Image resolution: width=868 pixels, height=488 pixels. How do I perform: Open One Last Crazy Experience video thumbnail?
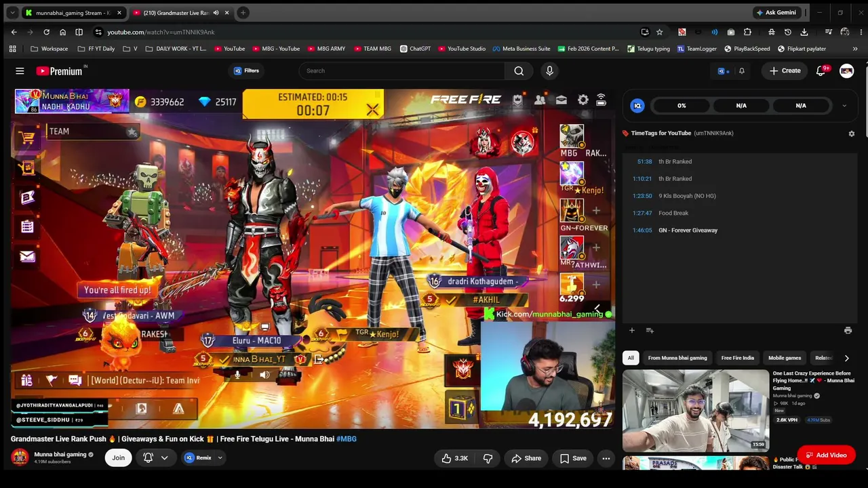(696, 411)
